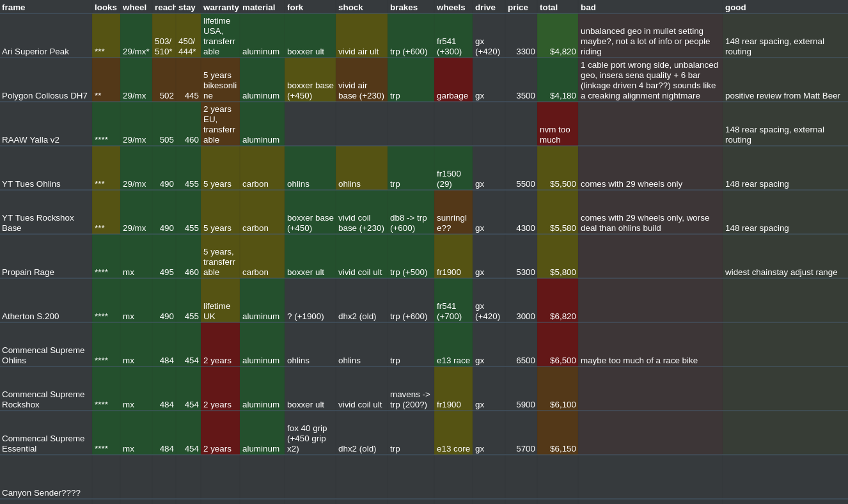Select the Polygon Collosus DH7 frame cell
The image size is (848, 504).
[46, 81]
